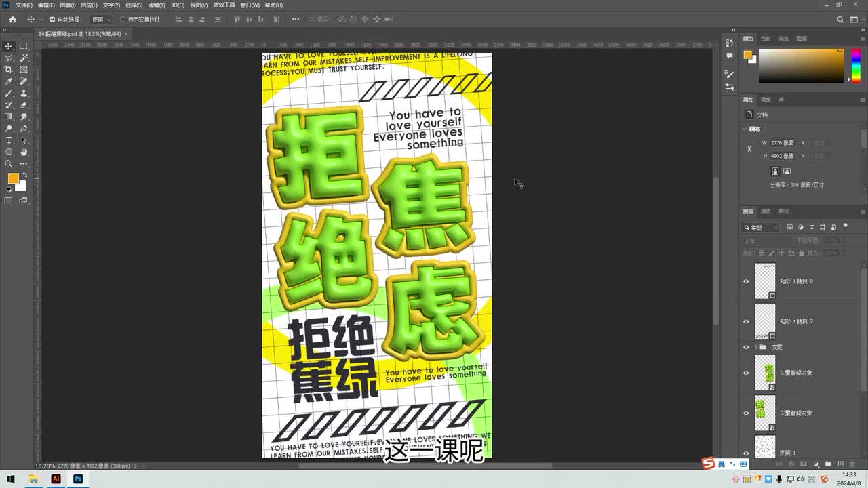
Task: Select the Clone Stamp tool
Action: 24,94
